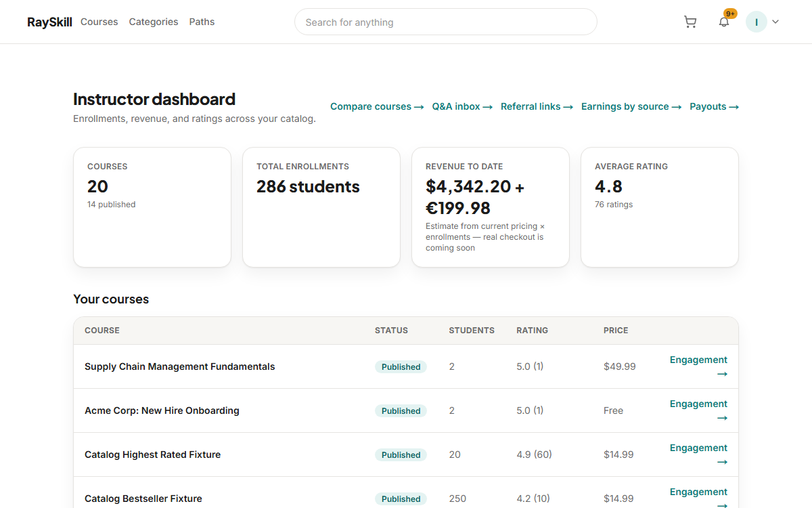The width and height of the screenshot is (812, 508).
Task: Click the Your courses heading
Action: [111, 299]
